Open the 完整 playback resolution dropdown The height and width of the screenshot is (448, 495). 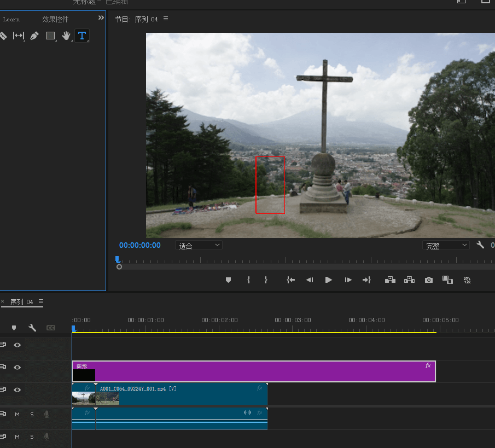pos(446,246)
